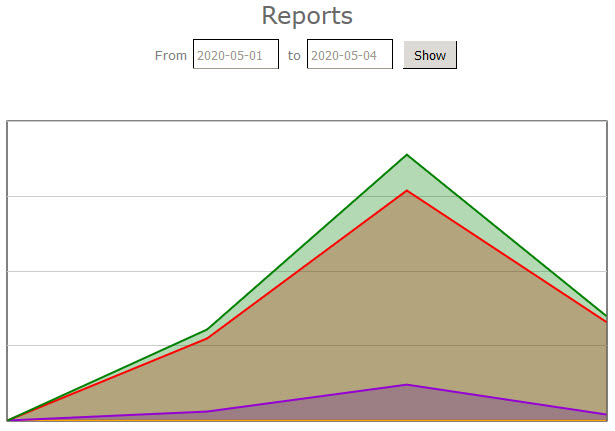This screenshot has height=431, width=615.
Task: Focus the to date field 2020-05-04
Action: click(350, 54)
